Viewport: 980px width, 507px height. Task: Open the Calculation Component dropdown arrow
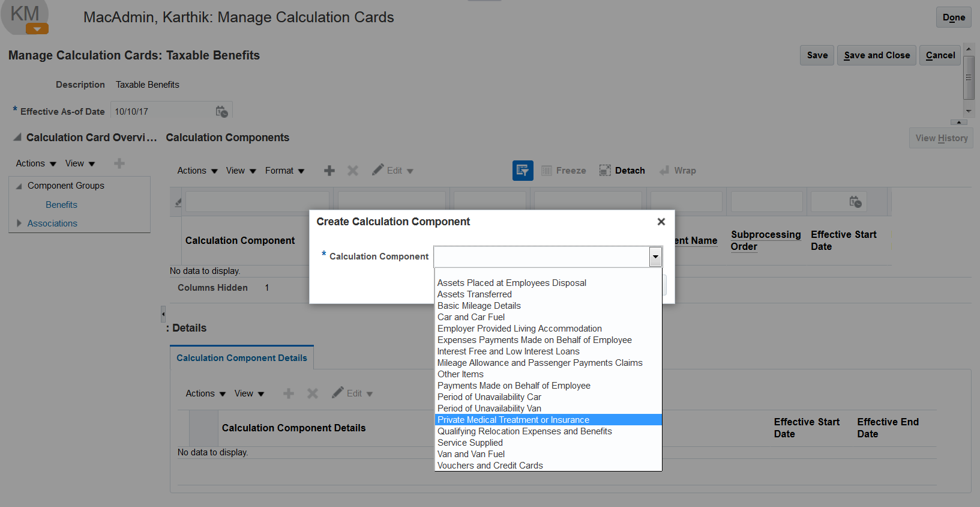[655, 257]
